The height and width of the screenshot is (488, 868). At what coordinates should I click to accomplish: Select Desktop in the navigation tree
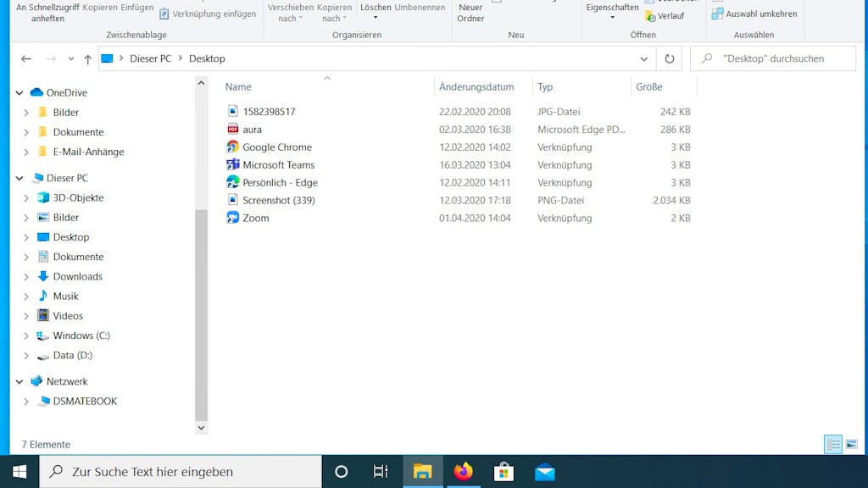[x=71, y=237]
